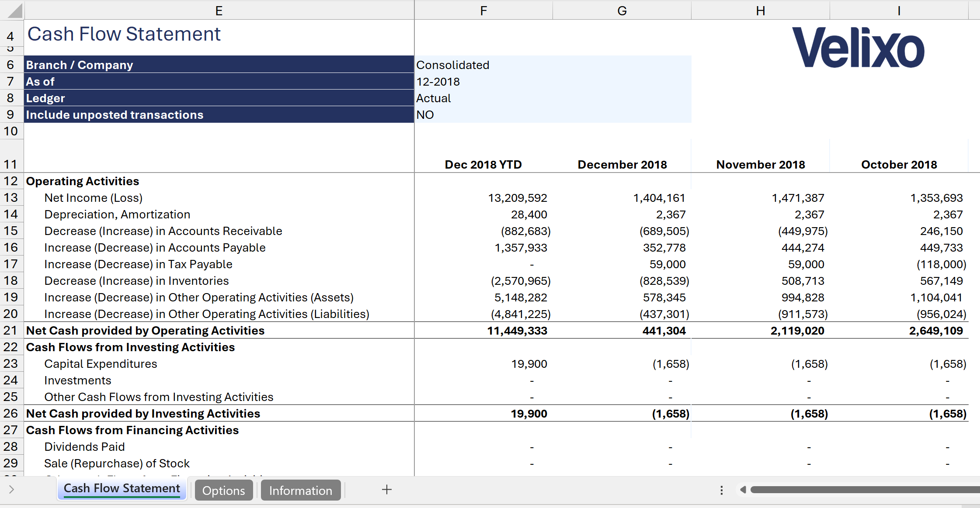The height and width of the screenshot is (508, 980).
Task: Click the 'Depreciation, Amortization' row label
Action: pos(117,214)
